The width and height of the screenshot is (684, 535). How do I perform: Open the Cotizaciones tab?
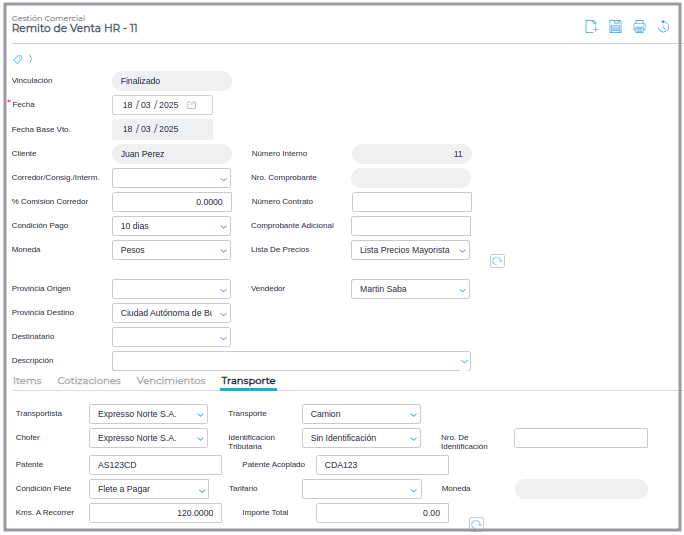click(x=89, y=381)
